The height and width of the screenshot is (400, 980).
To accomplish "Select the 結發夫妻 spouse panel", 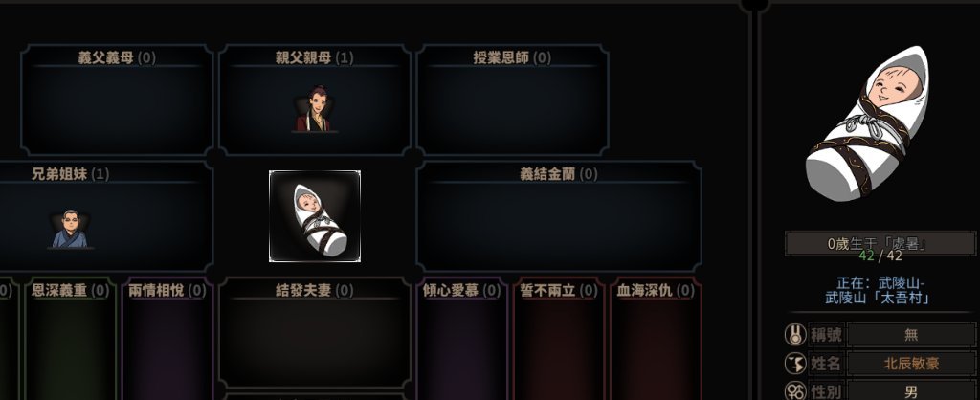I will pyautogui.click(x=314, y=333).
